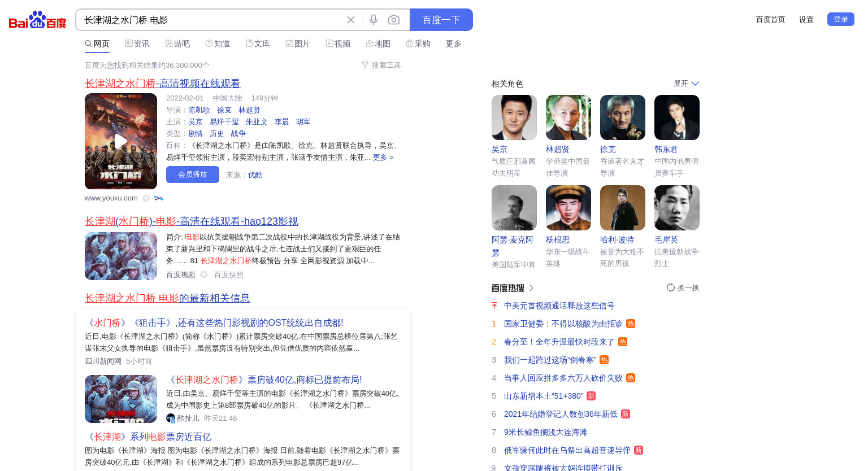Select genre 剧情 link

point(196,134)
